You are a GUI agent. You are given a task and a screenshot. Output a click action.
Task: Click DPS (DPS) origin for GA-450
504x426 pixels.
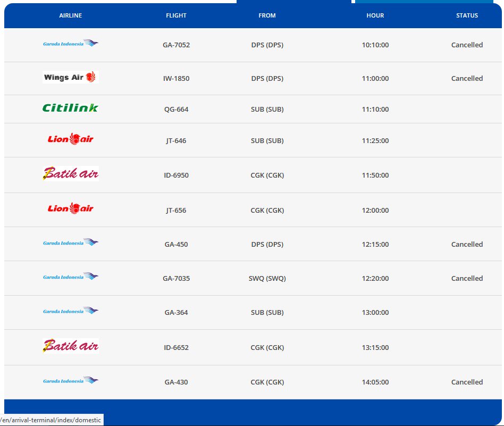(x=267, y=244)
